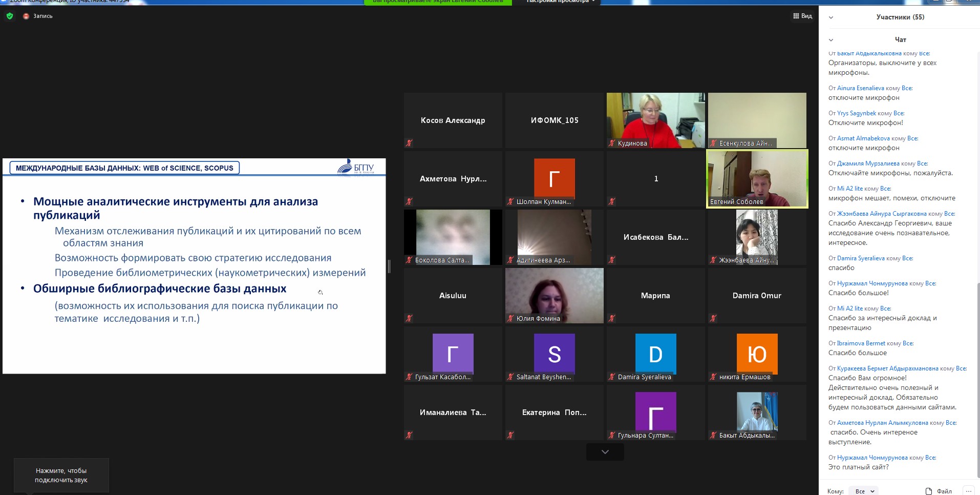This screenshot has height=495, width=980.
Task: Click muted mic icon on Юлия Фомина tile
Action: [x=510, y=319]
